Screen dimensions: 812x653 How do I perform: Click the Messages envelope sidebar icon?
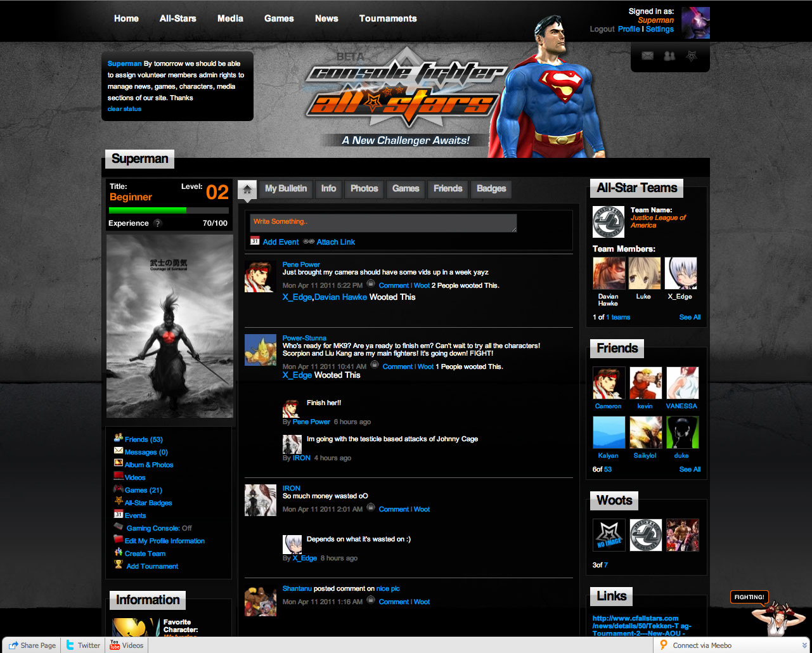[x=119, y=451]
